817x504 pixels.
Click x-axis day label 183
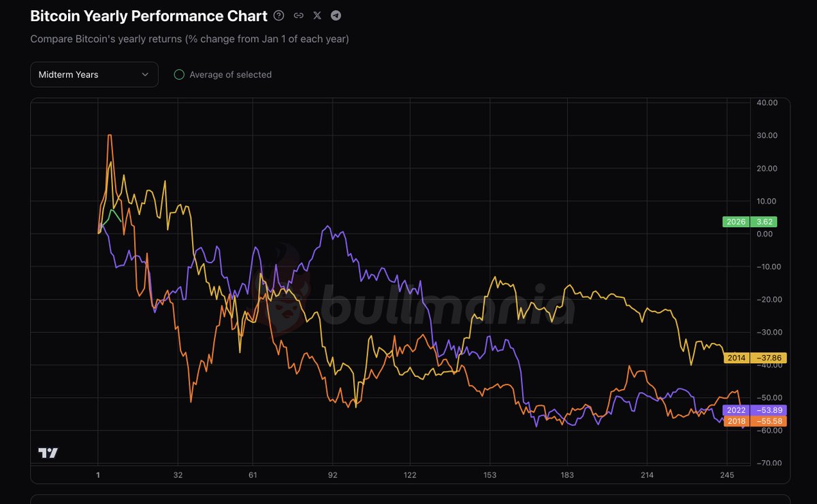click(567, 475)
